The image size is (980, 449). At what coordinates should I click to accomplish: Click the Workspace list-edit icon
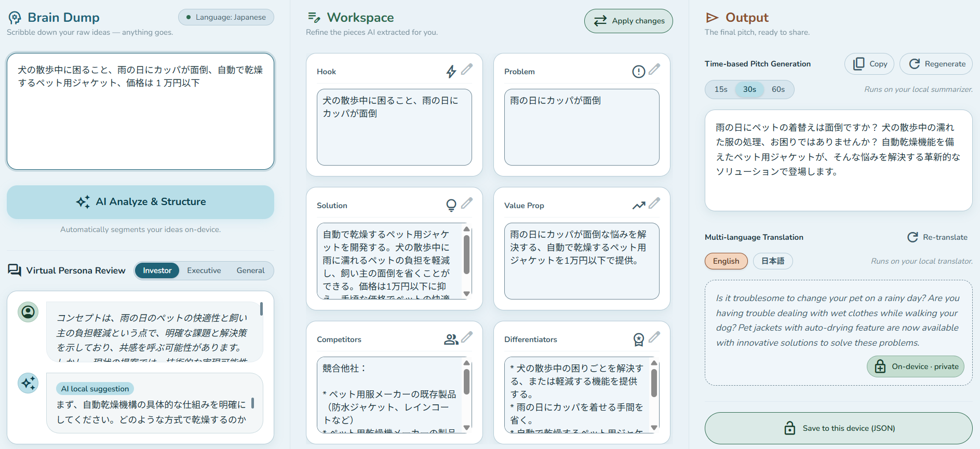pyautogui.click(x=314, y=18)
